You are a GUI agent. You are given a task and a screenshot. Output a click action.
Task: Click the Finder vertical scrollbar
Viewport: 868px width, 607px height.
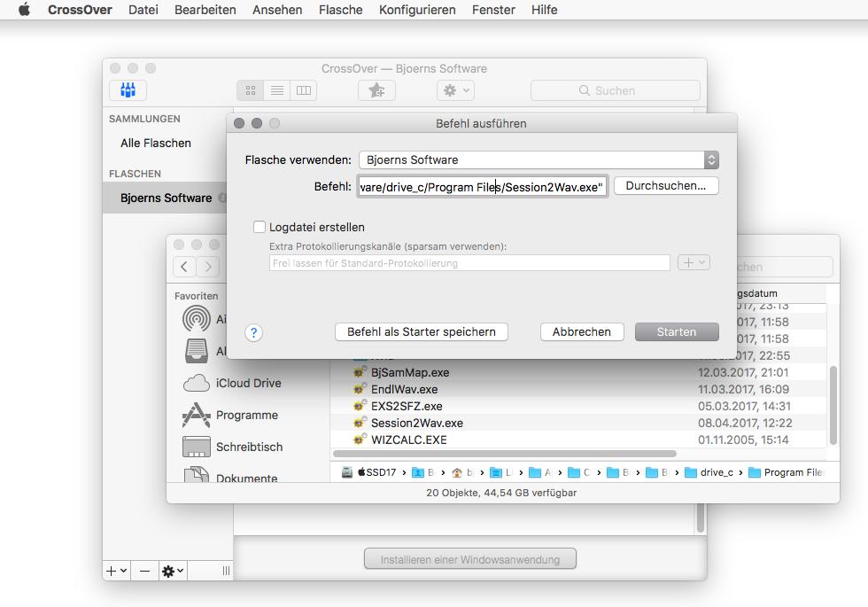tap(833, 406)
